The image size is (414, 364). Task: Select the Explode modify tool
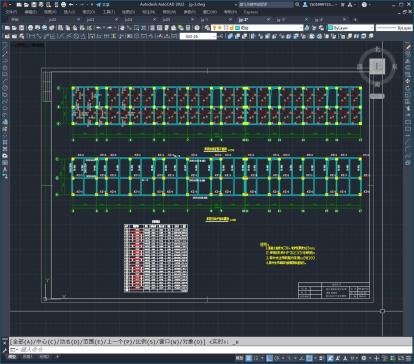tap(408, 163)
